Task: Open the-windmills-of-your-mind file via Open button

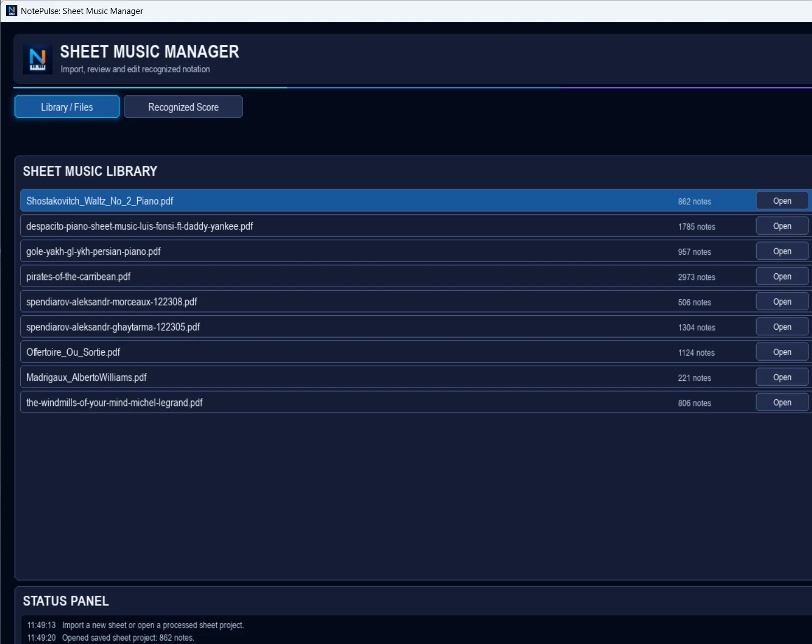Action: 782,402
